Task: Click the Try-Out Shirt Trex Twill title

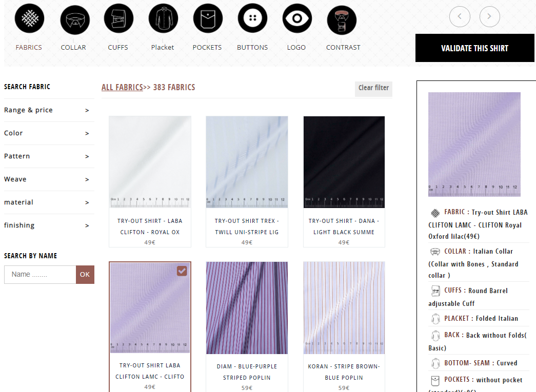Action: [247, 226]
